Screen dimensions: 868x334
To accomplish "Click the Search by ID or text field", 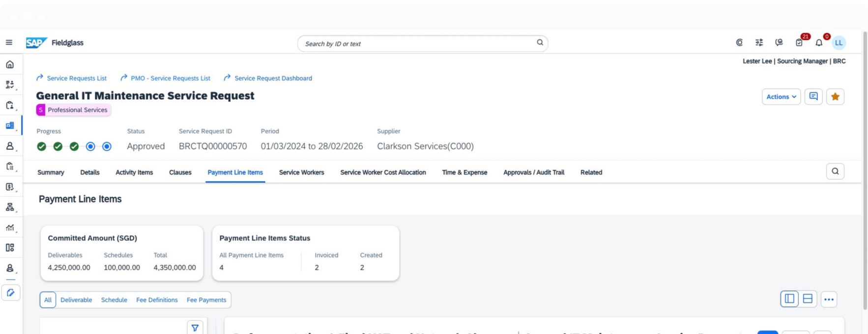I will click(418, 44).
